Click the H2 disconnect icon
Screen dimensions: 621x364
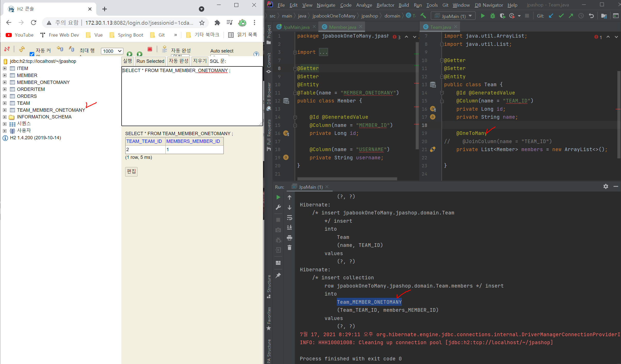7,49
